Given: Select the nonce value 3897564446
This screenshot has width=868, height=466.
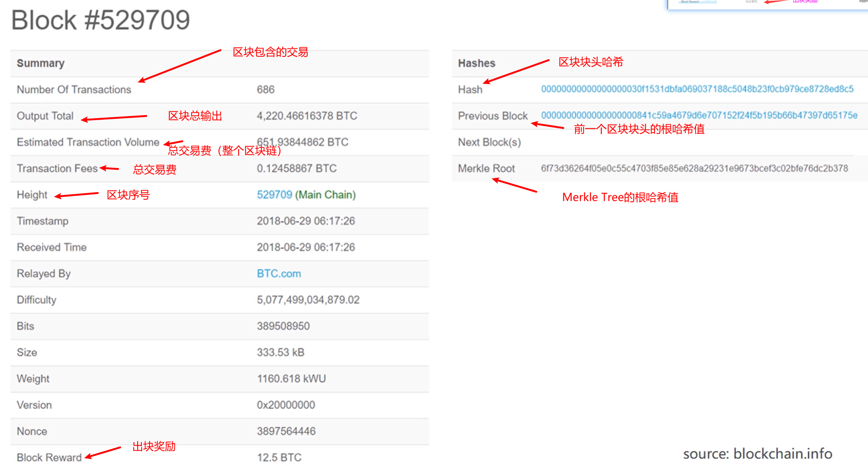Looking at the screenshot, I should [x=286, y=431].
